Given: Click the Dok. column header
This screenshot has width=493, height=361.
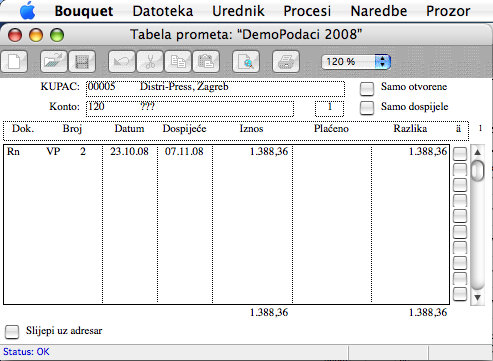Looking at the screenshot, I should pos(23,129).
